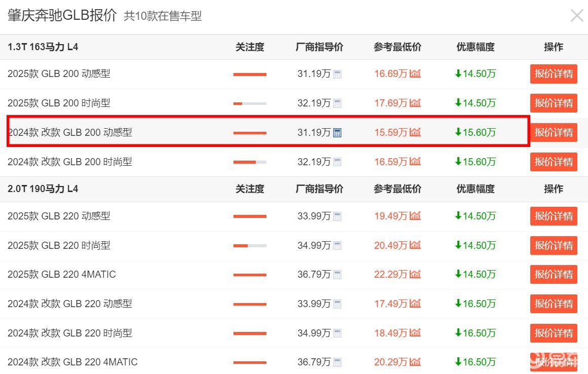The height and width of the screenshot is (374, 588).
Task: Open calculator for 2024款 改款 GLB 200 动感型
Action: (337, 133)
